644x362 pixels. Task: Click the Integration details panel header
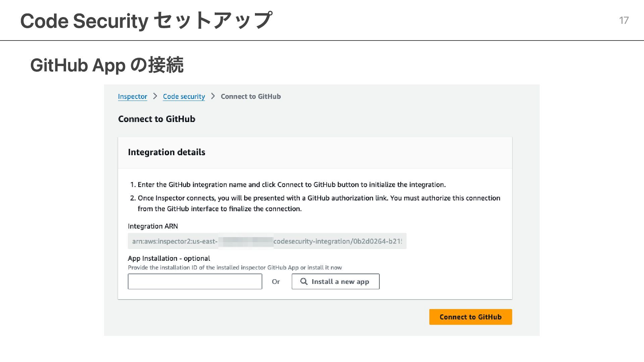315,153
